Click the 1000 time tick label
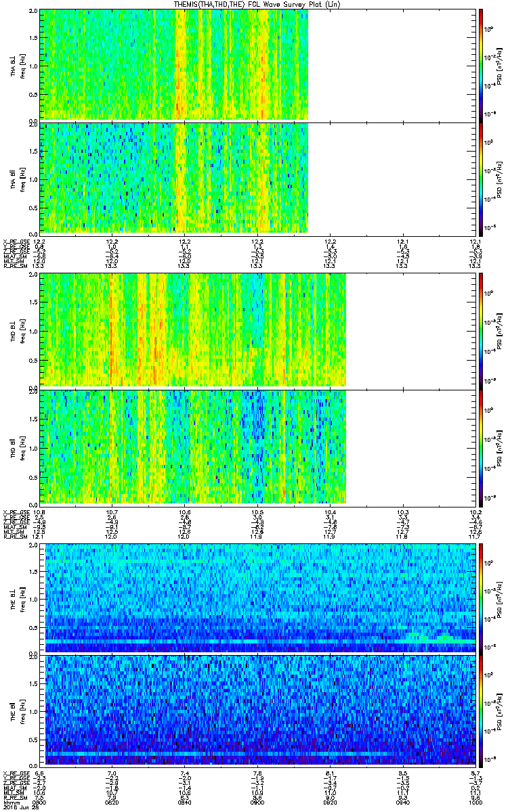The image size is (508, 812). tap(475, 802)
